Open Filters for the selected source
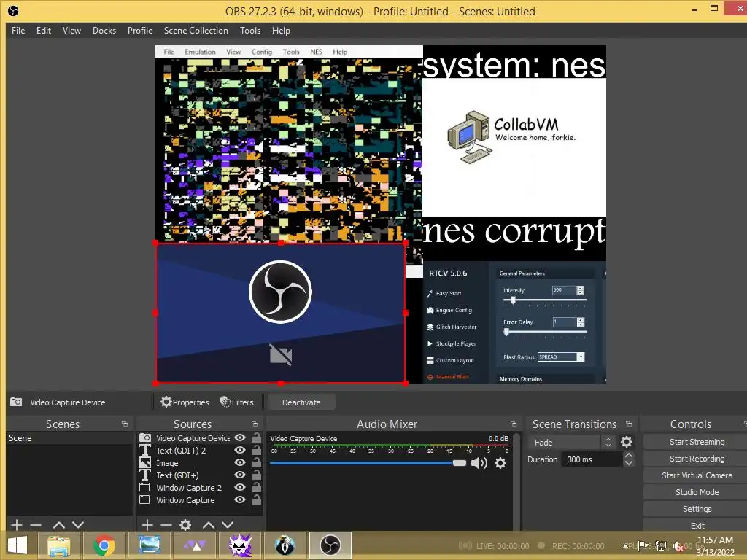Image resolution: width=747 pixels, height=560 pixels. click(237, 402)
